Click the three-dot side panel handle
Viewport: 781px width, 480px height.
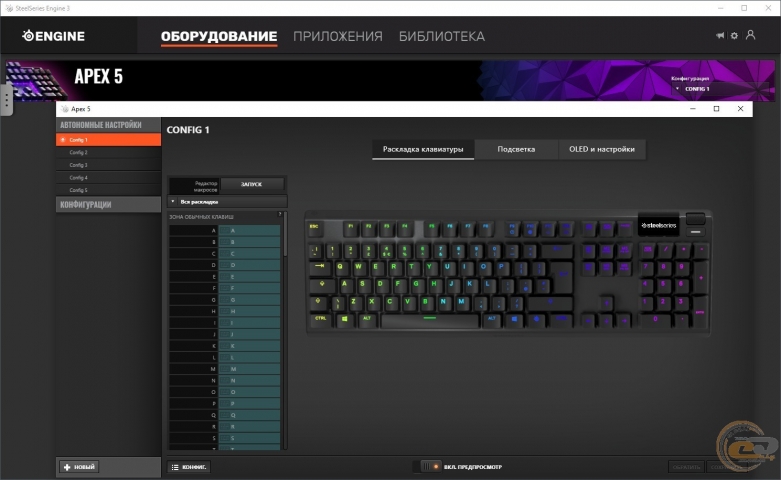6,100
